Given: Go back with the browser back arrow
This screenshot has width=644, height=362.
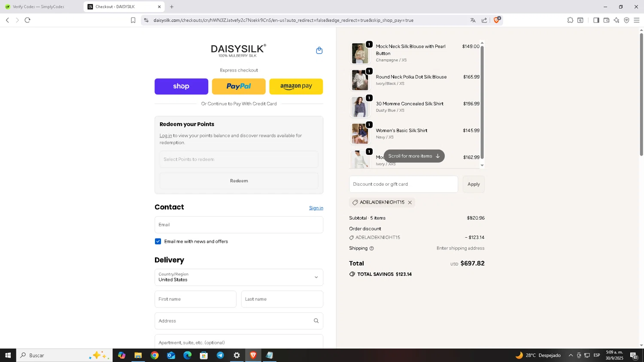Looking at the screenshot, I should point(7,20).
